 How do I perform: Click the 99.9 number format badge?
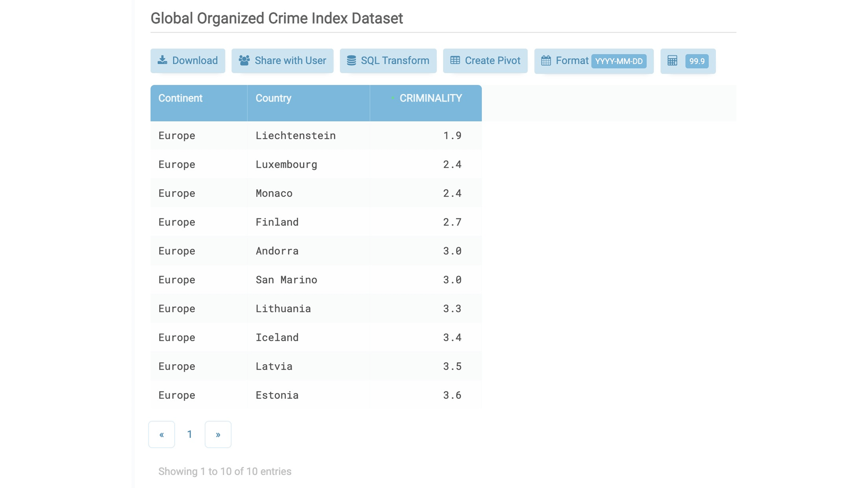click(x=697, y=61)
